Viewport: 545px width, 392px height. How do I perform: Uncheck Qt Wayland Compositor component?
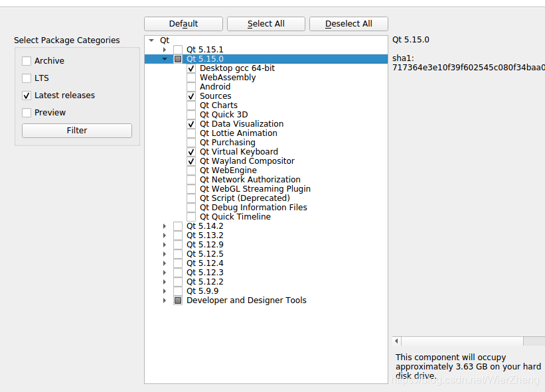click(191, 161)
